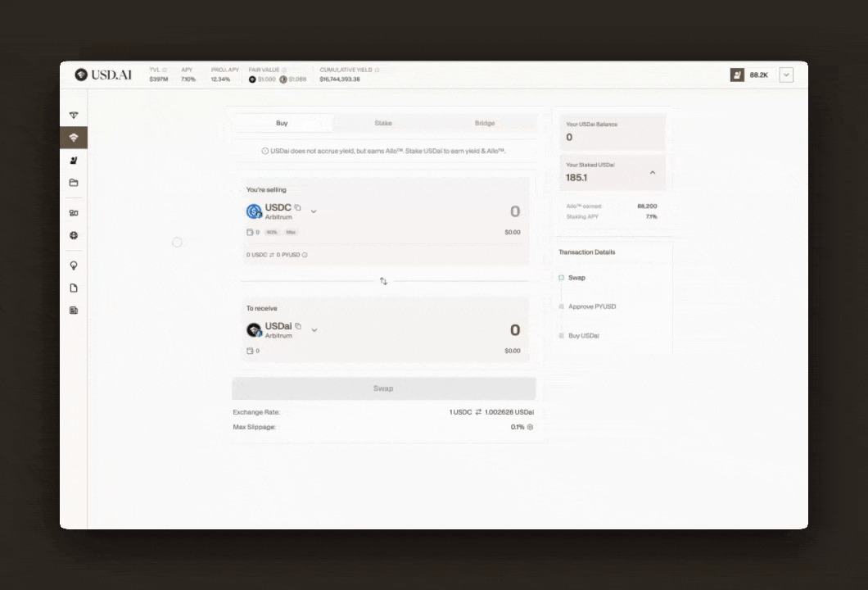Viewport: 868px width, 590px height.
Task: Click the Swap step in Transaction Details
Action: [x=576, y=278]
